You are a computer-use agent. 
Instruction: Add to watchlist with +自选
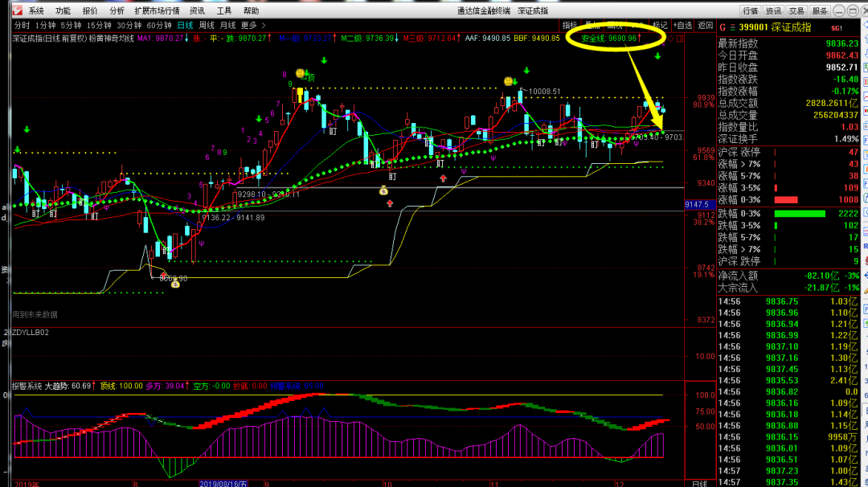(682, 25)
